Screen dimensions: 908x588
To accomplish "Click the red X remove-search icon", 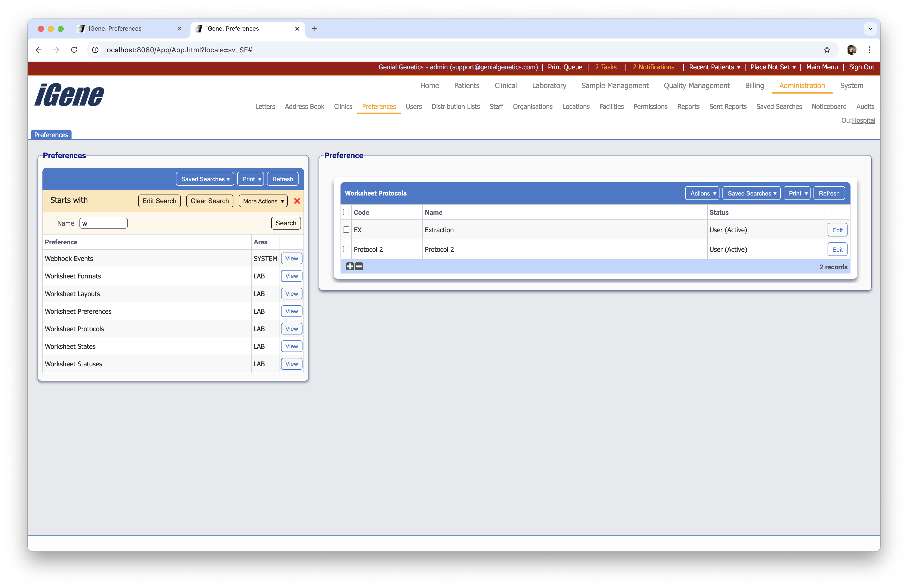I will click(297, 201).
